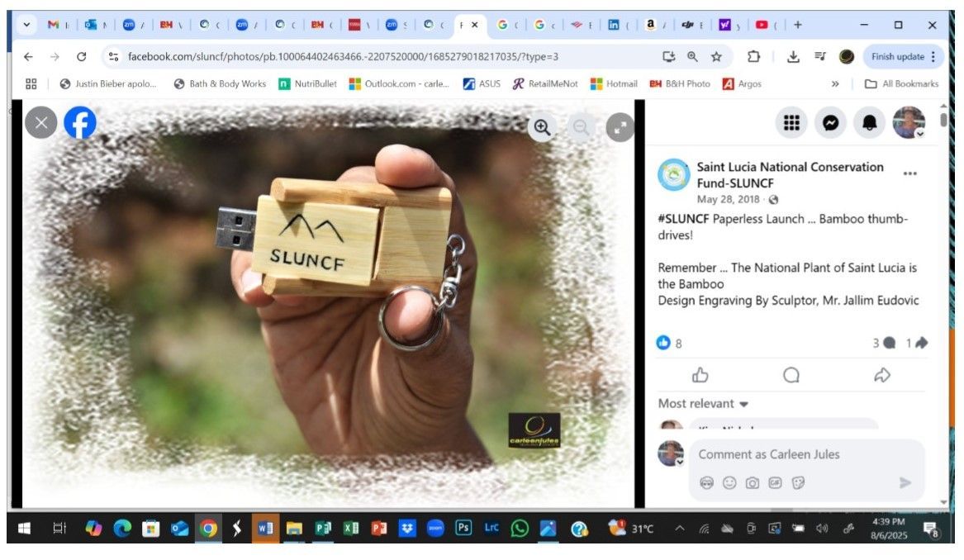This screenshot has width=964, height=560.
Task: Open the Facebook home logo
Action: click(80, 123)
